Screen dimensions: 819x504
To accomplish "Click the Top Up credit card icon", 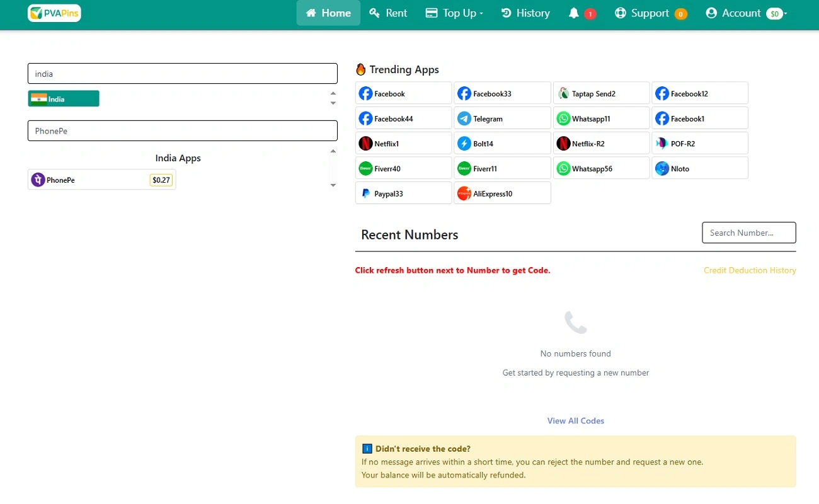I will pos(432,13).
